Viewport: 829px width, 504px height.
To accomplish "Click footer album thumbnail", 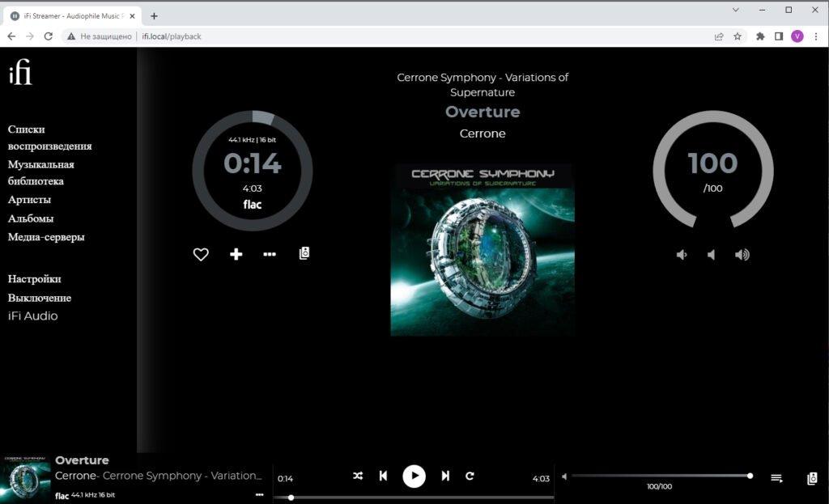I will 25,480.
